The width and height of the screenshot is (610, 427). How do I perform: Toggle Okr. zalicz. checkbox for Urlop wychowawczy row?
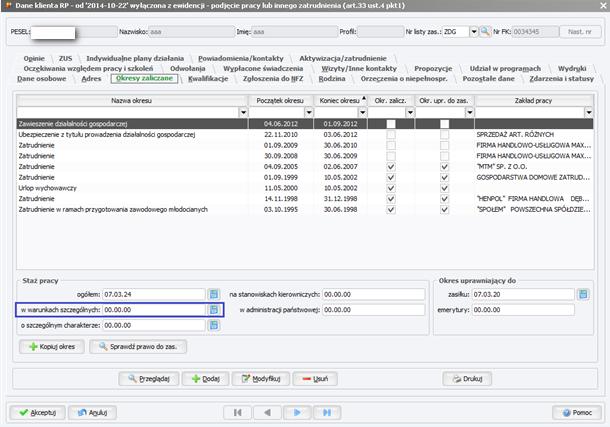pos(391,188)
